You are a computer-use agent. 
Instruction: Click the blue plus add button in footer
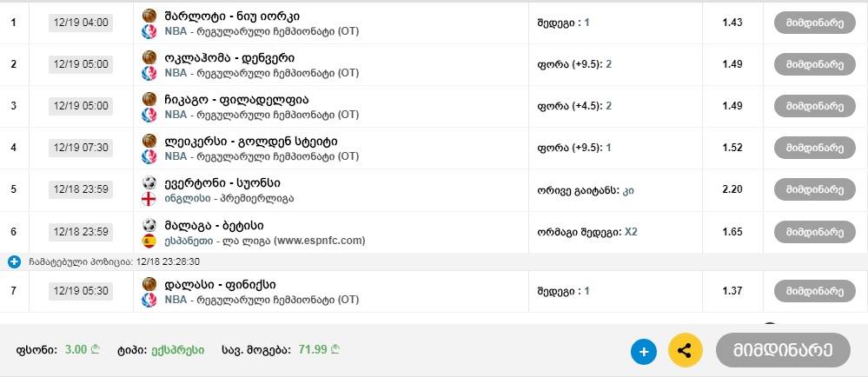pyautogui.click(x=643, y=352)
